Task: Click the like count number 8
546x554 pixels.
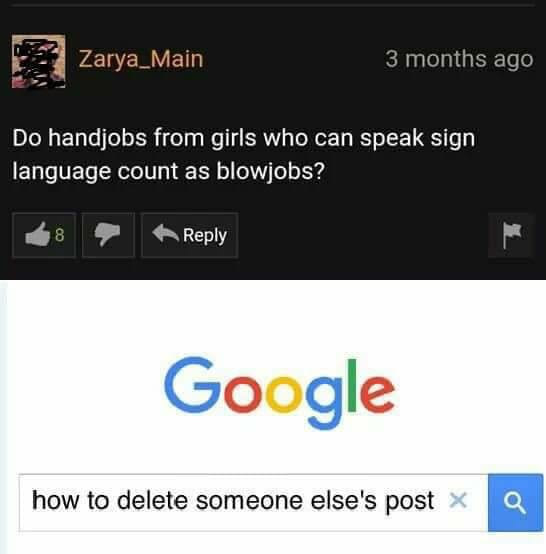Action: point(59,235)
